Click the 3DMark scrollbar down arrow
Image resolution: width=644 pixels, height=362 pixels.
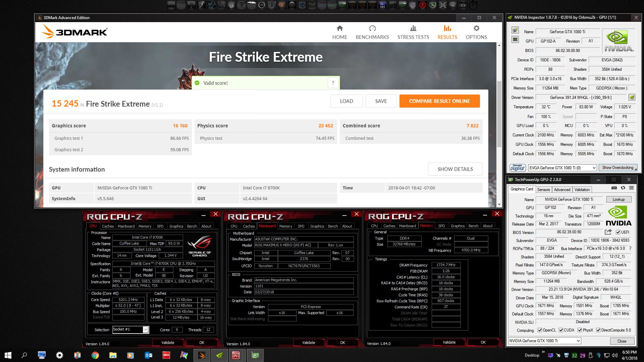pyautogui.click(x=499, y=204)
